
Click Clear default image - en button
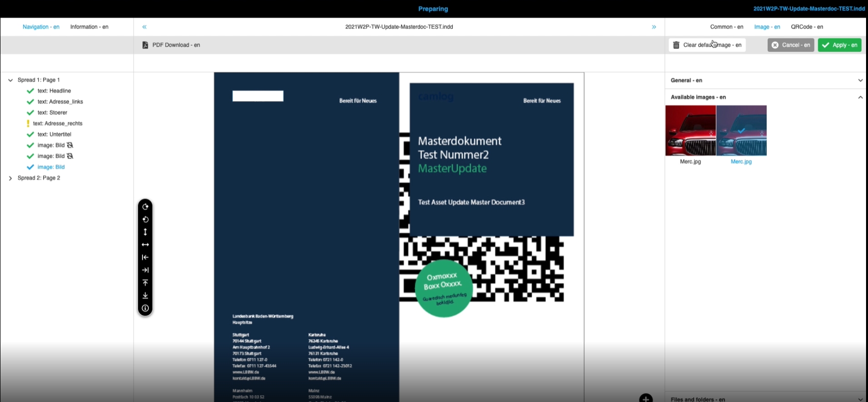[707, 45]
